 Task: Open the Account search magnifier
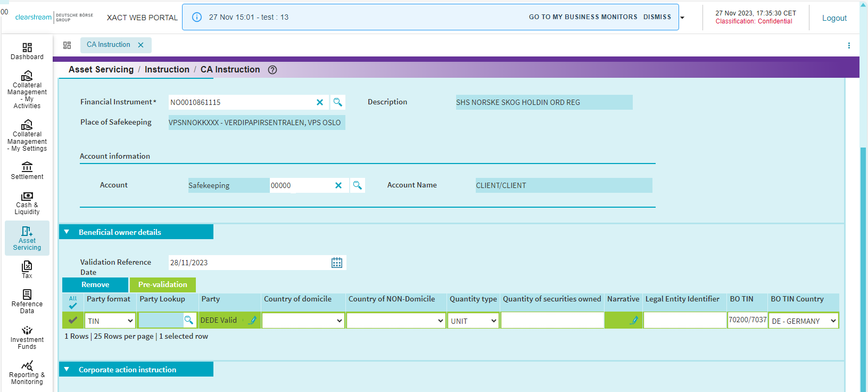(x=357, y=185)
